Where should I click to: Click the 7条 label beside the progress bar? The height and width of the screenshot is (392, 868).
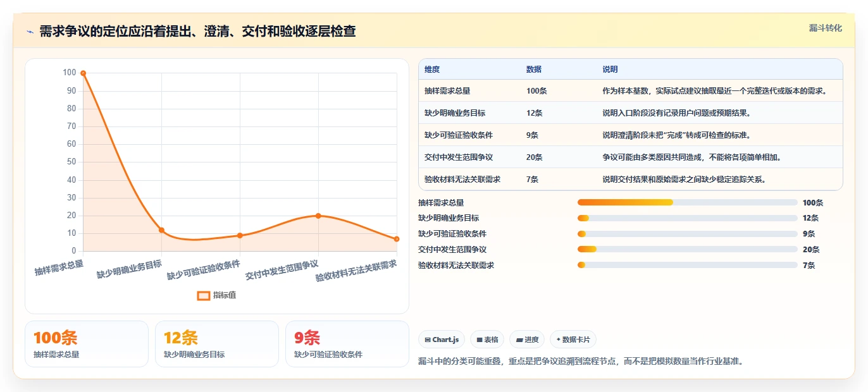point(809,266)
